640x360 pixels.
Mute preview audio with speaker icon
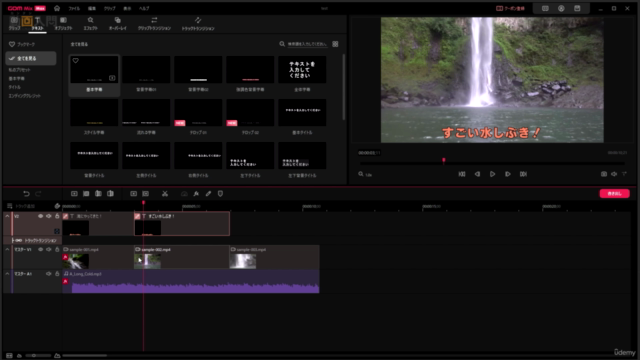[614, 174]
